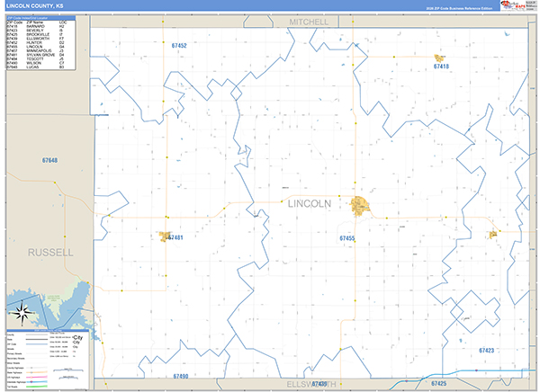Click the large 'City' label in the legend
This screenshot has height=392, width=540.
coord(77,338)
